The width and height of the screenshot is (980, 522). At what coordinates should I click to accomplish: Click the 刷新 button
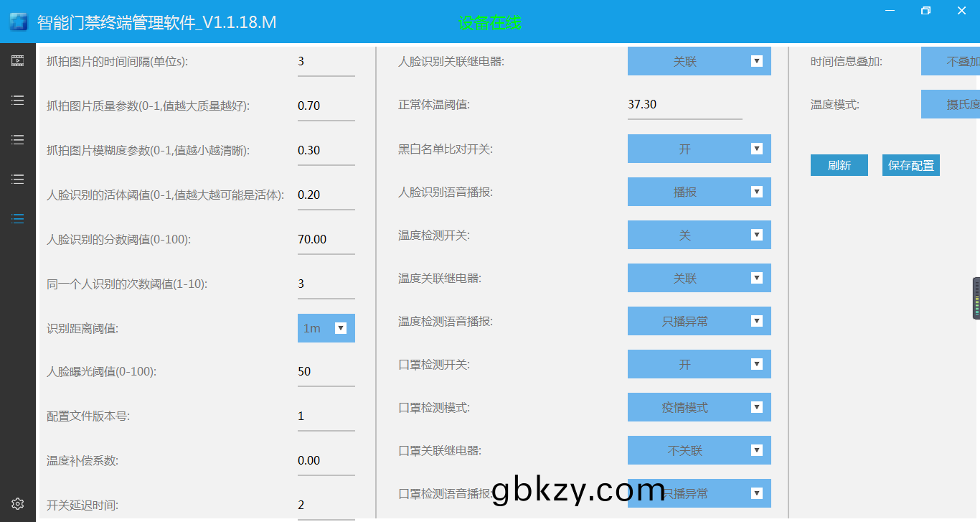(x=839, y=166)
